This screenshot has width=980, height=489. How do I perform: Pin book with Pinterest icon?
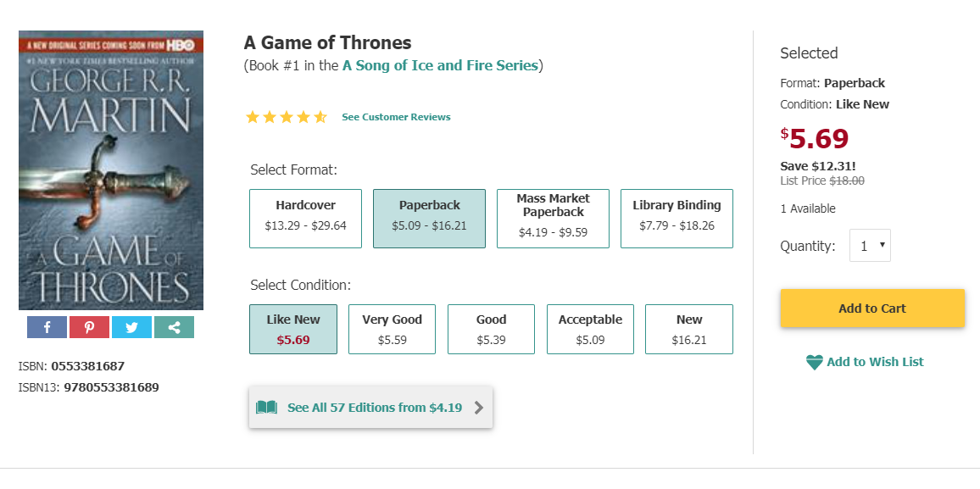(89, 327)
